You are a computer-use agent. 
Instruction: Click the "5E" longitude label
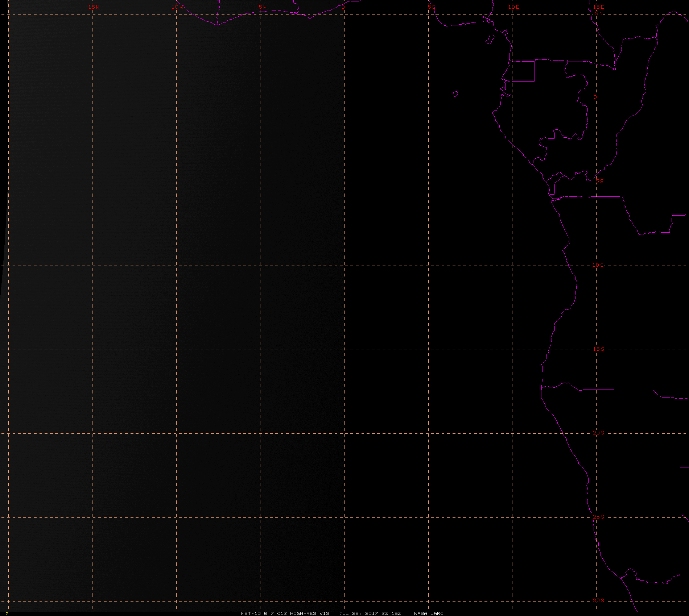click(x=432, y=7)
